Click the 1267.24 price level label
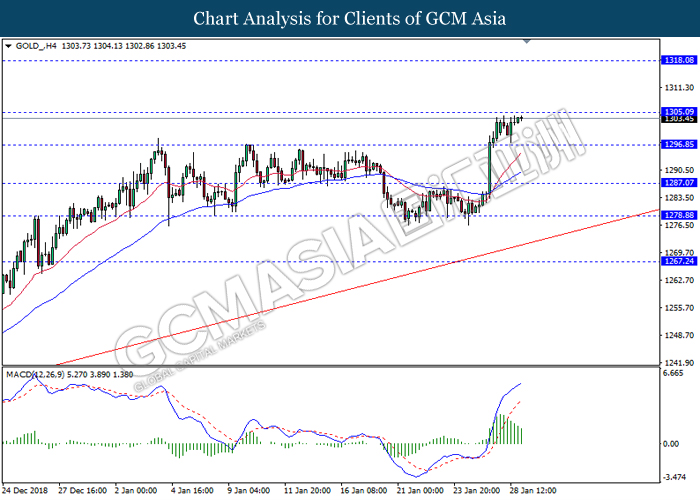The image size is (700, 500). [679, 261]
